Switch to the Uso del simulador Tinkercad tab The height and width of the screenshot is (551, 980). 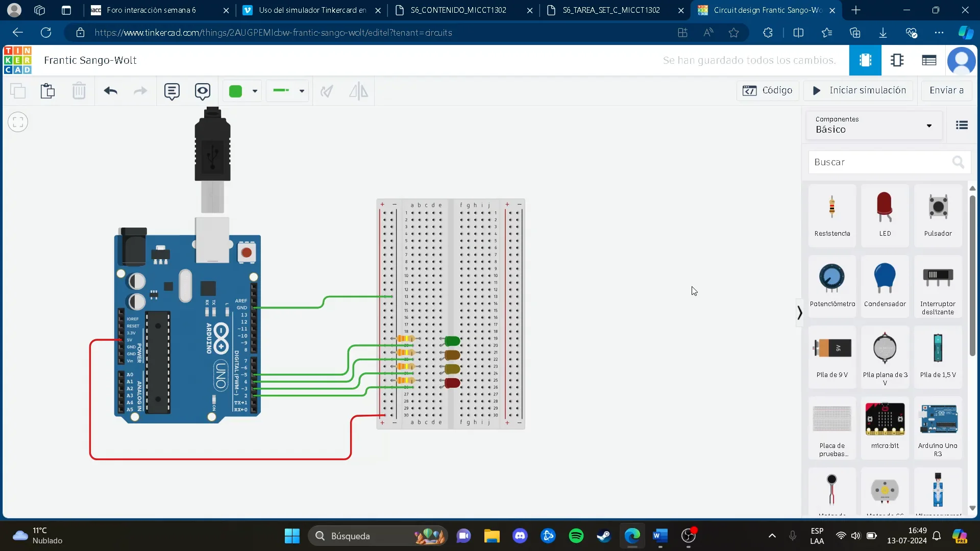(x=306, y=10)
